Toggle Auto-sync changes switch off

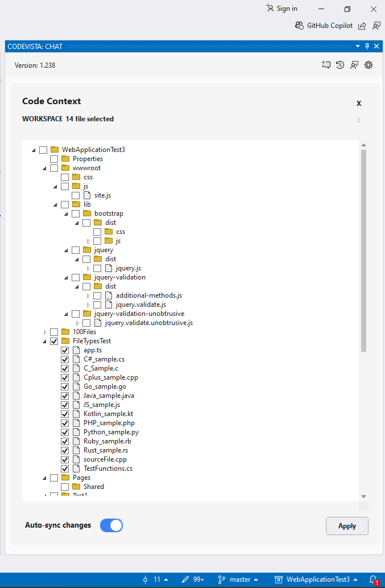click(111, 525)
